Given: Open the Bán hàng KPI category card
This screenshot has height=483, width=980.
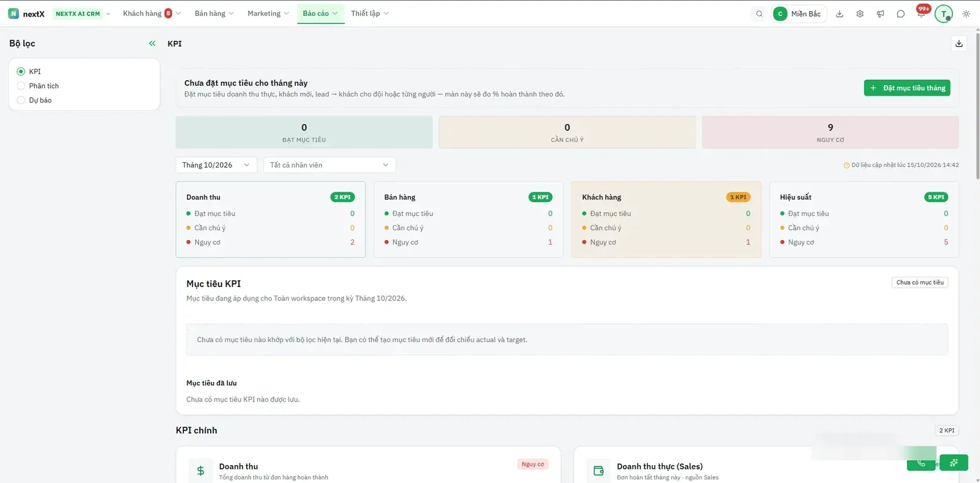Looking at the screenshot, I should click(x=468, y=219).
